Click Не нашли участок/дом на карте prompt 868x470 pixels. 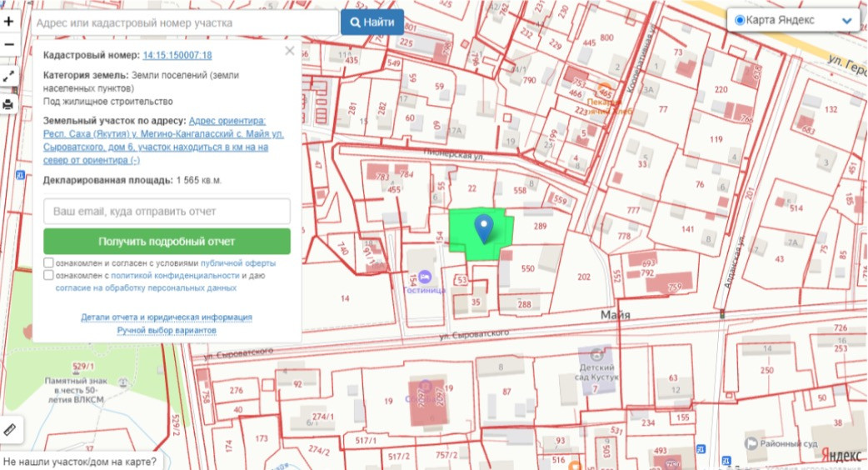click(x=80, y=461)
